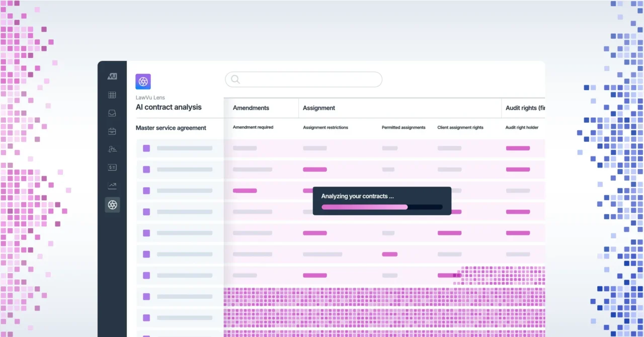Select the Assignment column group header
644x337 pixels.
pos(319,108)
